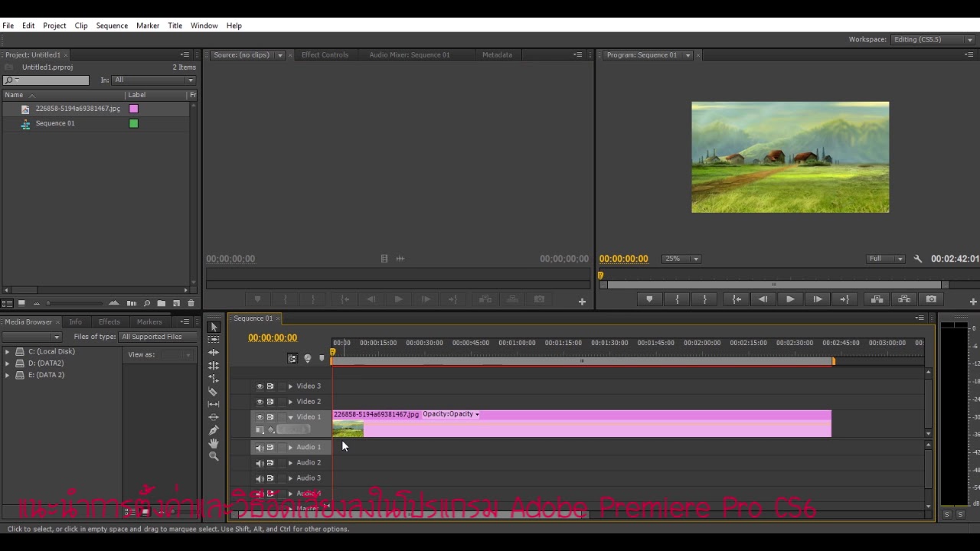
Task: Switch to the Effects tab
Action: 109,322
